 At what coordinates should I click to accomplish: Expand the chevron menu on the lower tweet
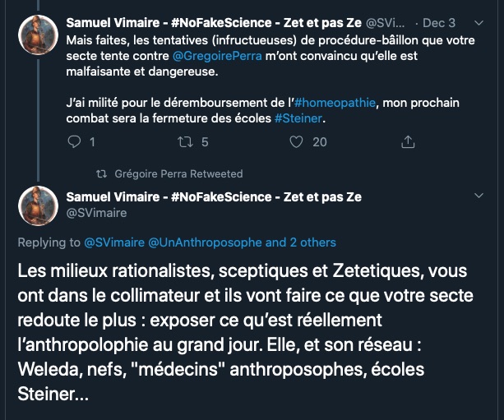[x=480, y=196]
